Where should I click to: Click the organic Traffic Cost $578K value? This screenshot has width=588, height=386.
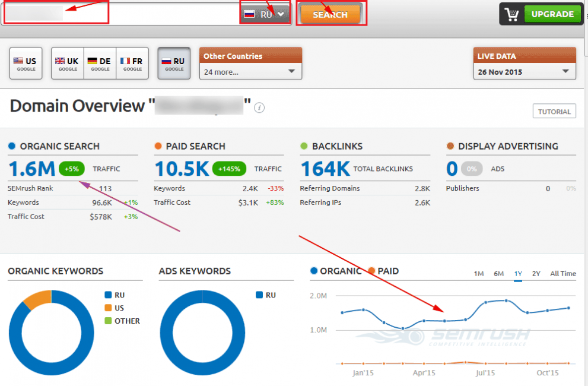[x=101, y=217]
